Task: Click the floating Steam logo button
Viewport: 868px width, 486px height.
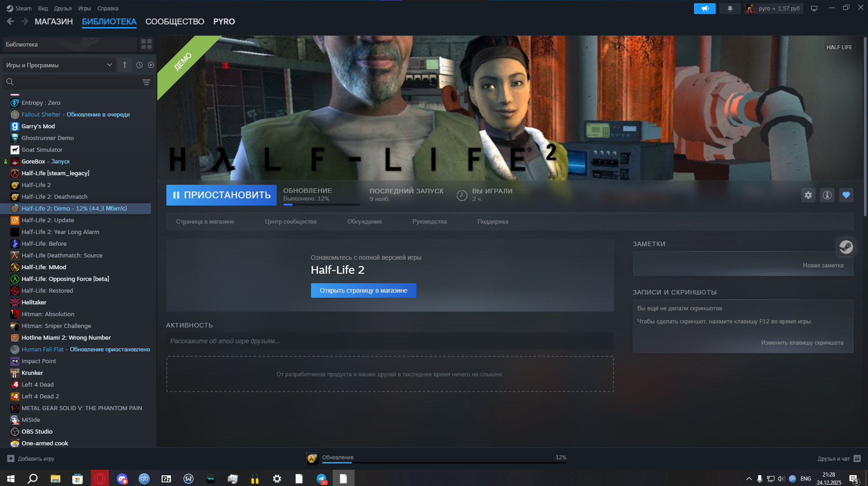Action: pyautogui.click(x=846, y=247)
